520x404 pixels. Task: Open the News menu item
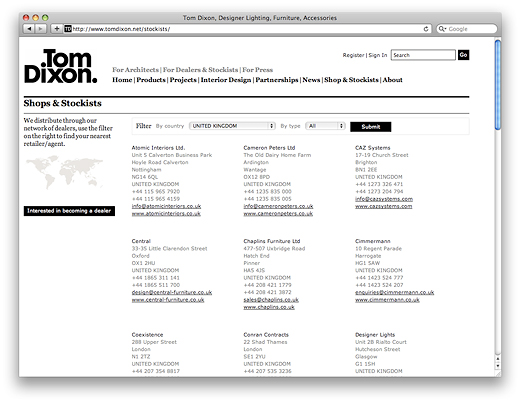[311, 80]
